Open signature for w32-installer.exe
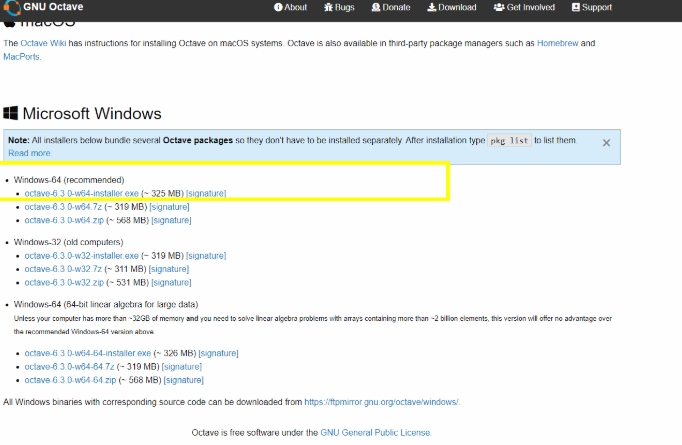 coord(206,255)
